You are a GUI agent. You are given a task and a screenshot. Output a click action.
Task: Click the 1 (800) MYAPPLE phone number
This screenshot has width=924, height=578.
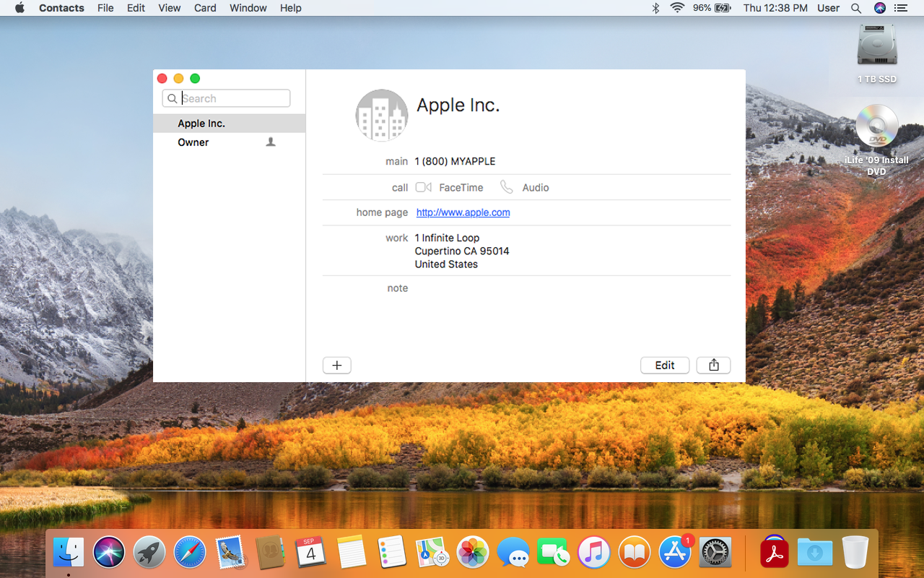coord(455,161)
